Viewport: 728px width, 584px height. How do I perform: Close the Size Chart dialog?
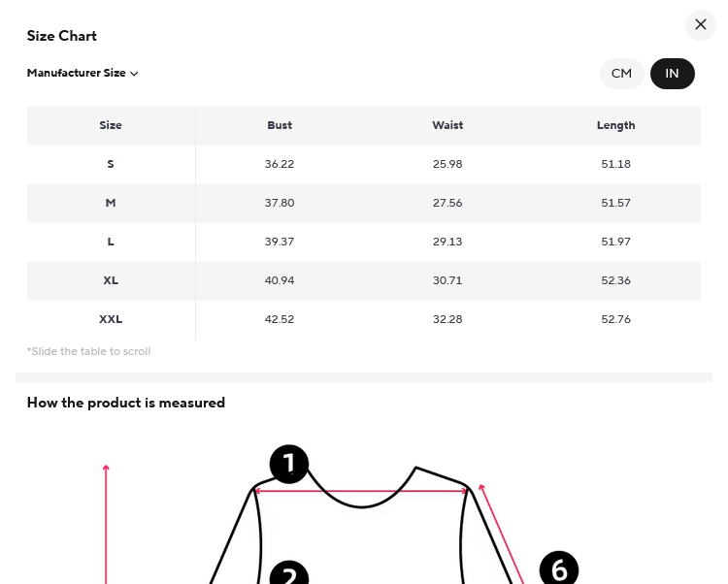point(701,25)
